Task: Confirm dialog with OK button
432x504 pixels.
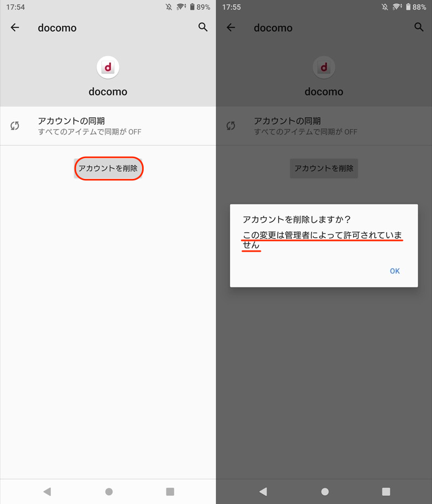Action: pyautogui.click(x=395, y=271)
